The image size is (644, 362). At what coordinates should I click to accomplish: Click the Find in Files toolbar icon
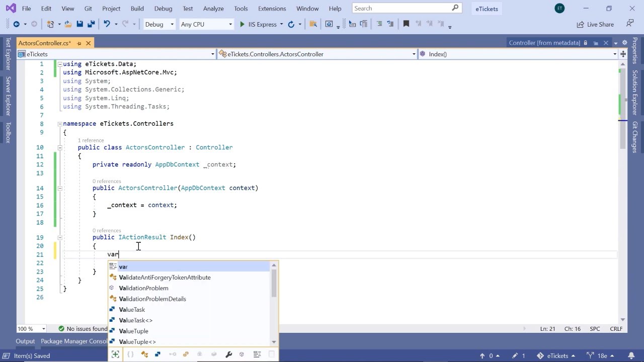click(x=313, y=24)
